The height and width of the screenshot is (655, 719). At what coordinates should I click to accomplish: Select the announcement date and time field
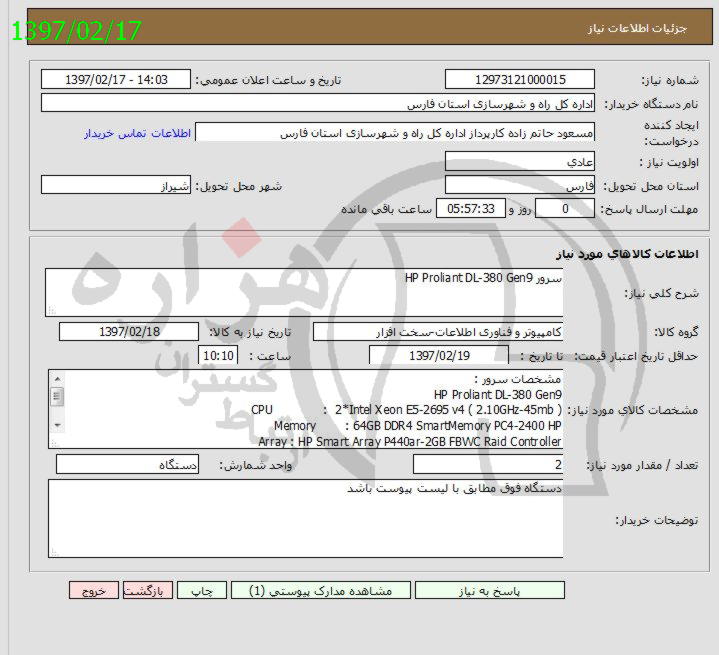[115, 79]
